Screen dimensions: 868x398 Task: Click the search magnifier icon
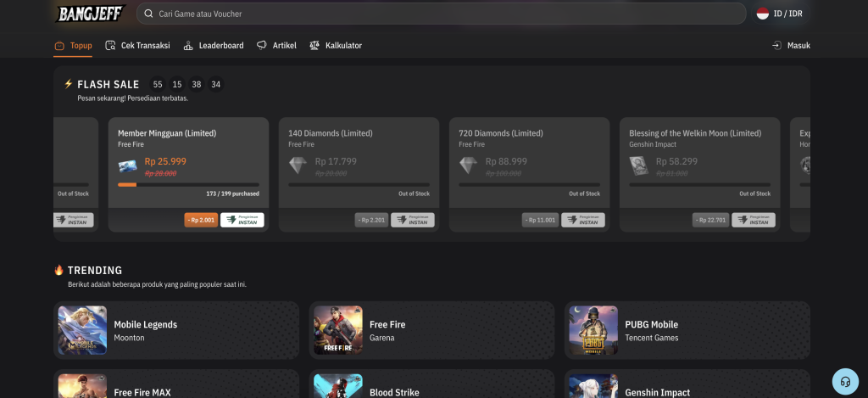(148, 14)
